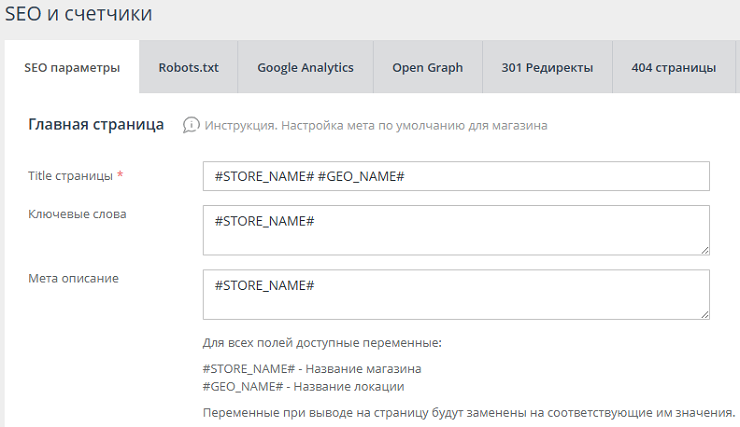The image size is (740, 427).
Task: Open the 404 страницы tab
Action: (x=673, y=68)
